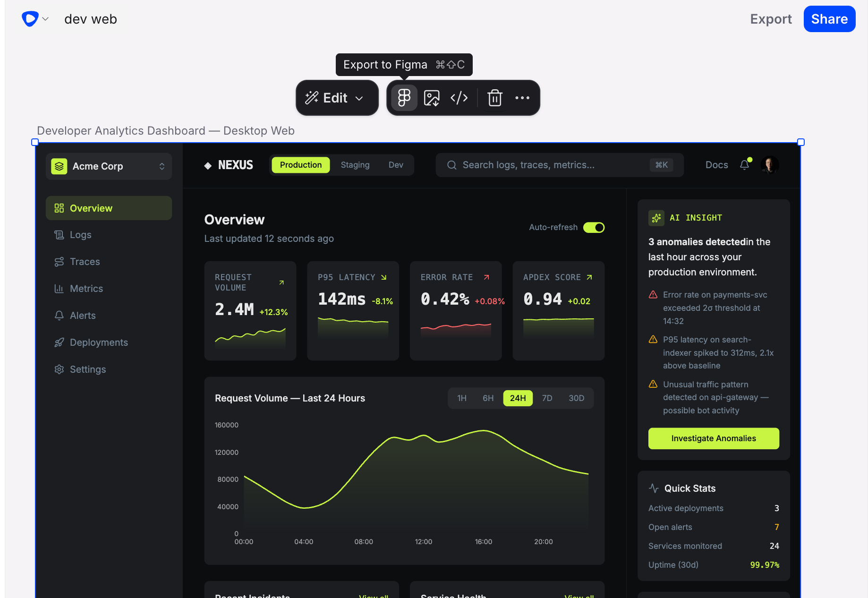
Task: Click the Traces sidebar icon
Action: pos(59,262)
